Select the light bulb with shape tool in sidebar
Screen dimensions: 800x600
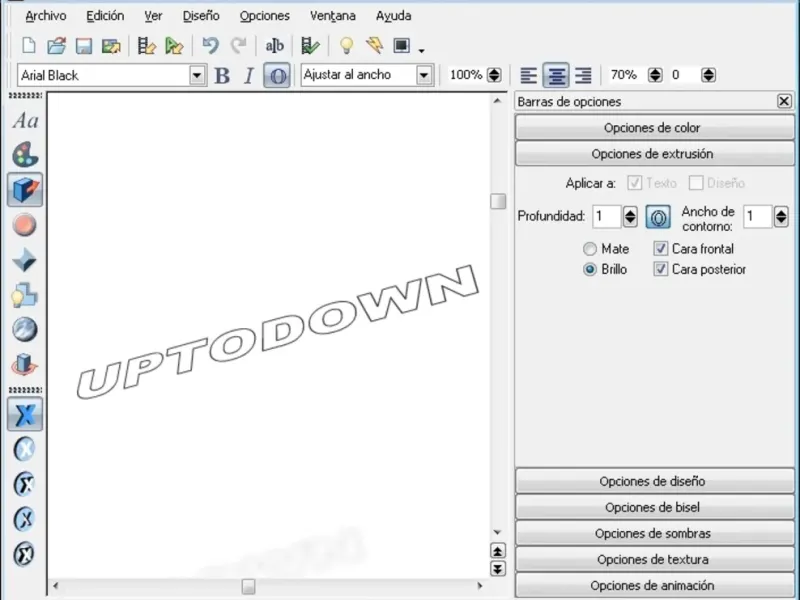click(x=24, y=295)
